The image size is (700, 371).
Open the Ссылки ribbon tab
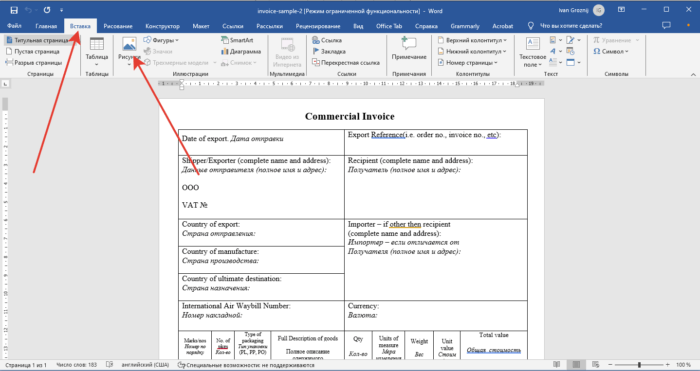tap(233, 26)
